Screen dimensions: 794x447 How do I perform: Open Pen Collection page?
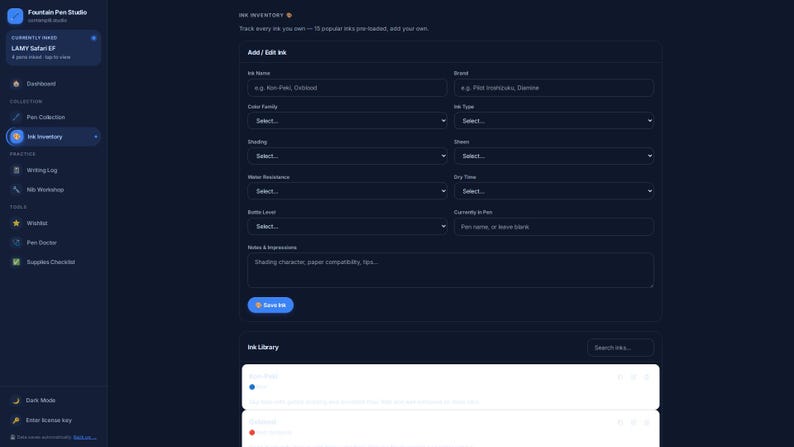click(x=54, y=117)
